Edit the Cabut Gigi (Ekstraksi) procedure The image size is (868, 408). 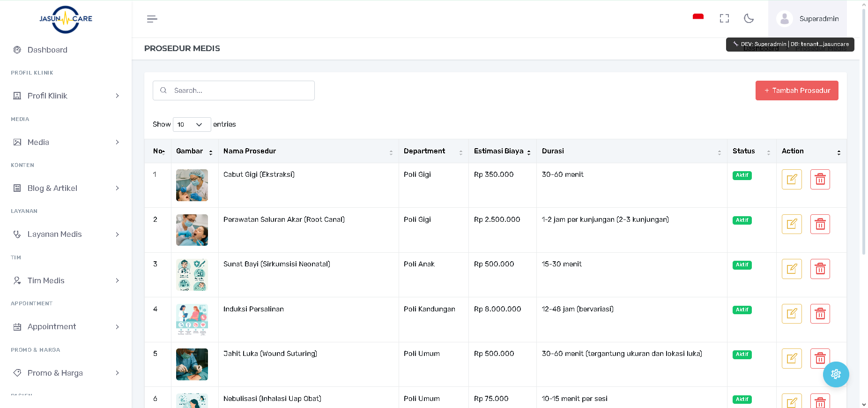click(792, 179)
